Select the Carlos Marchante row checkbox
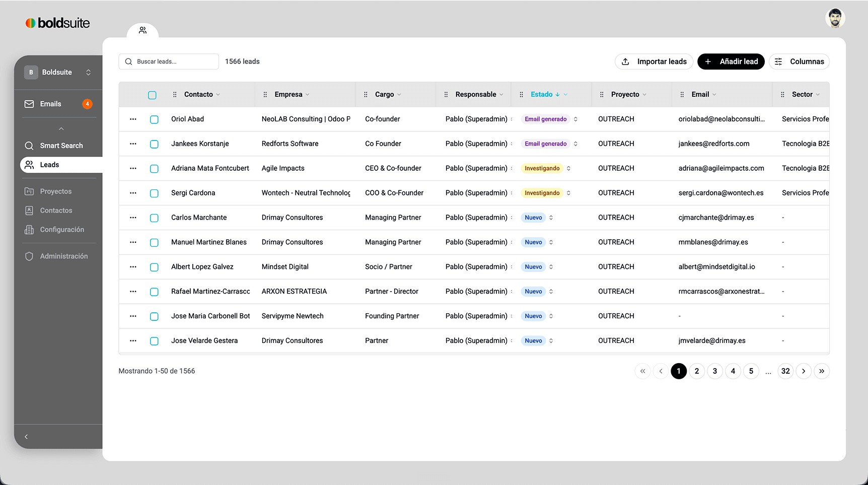868x485 pixels. pyautogui.click(x=154, y=218)
